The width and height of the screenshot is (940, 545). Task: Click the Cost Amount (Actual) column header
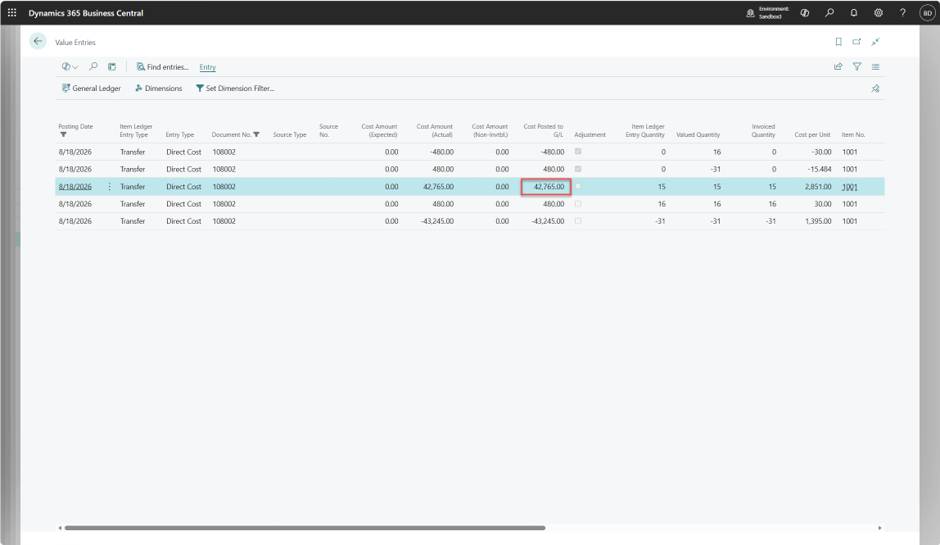point(435,131)
